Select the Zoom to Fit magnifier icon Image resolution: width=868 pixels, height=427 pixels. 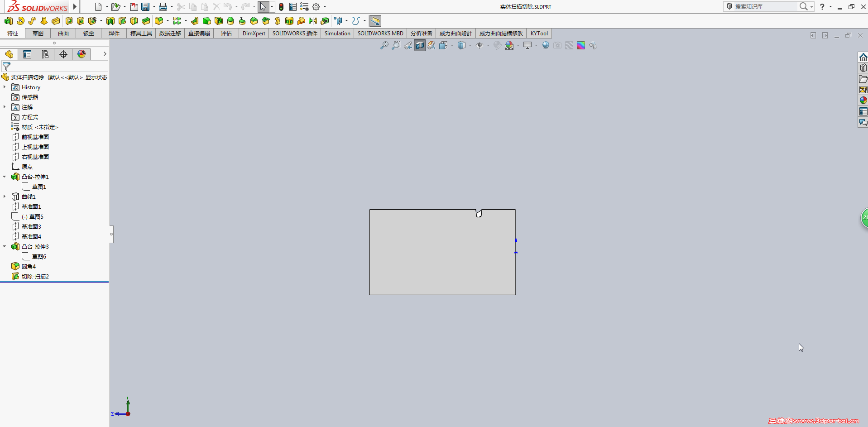click(x=384, y=45)
